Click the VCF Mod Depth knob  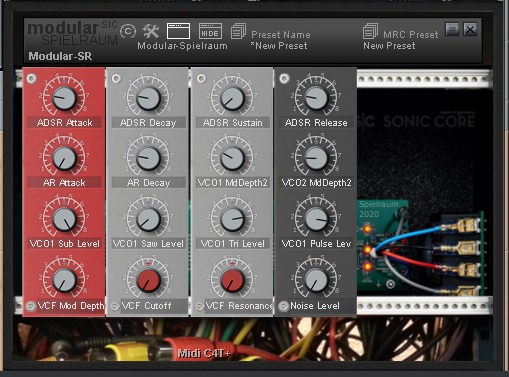(x=64, y=280)
